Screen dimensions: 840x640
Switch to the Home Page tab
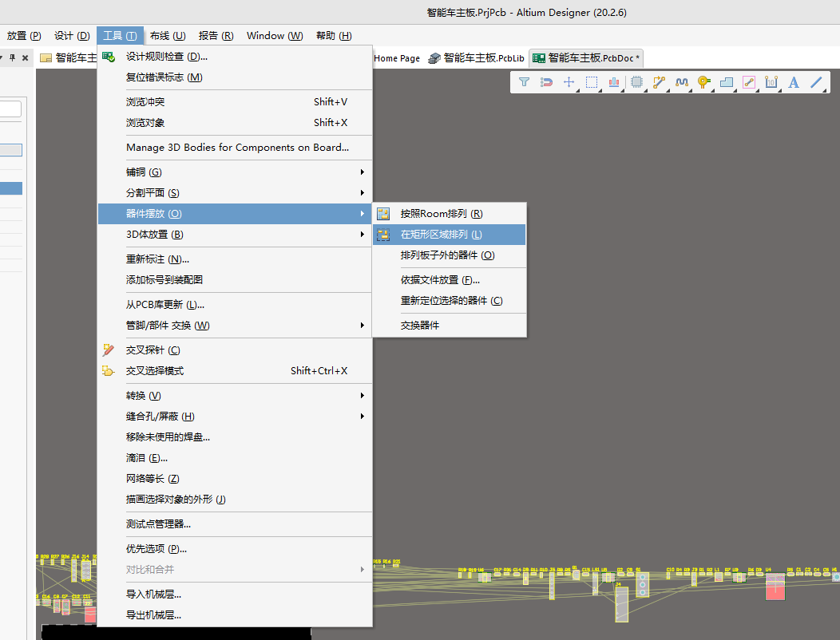point(396,58)
